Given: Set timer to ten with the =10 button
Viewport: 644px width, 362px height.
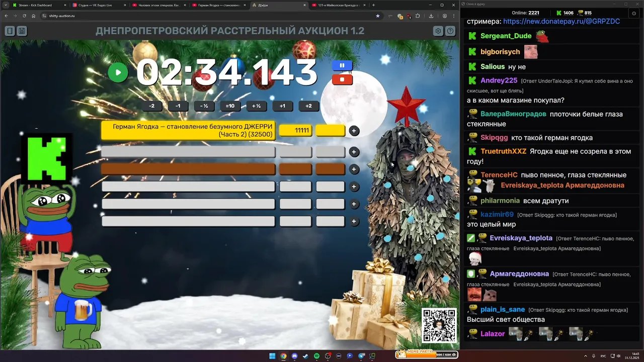Looking at the screenshot, I should (x=230, y=106).
